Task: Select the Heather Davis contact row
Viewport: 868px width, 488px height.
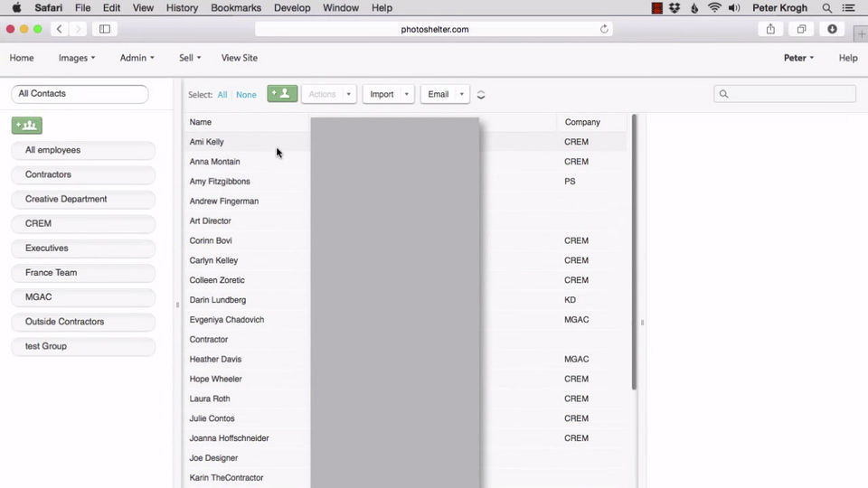Action: 405,359
